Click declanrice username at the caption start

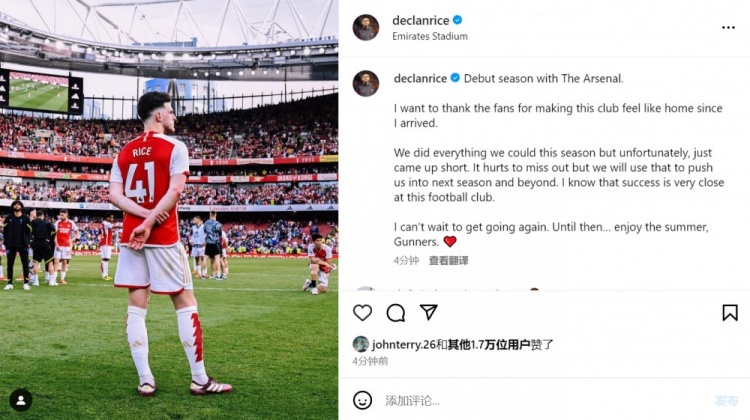(421, 78)
